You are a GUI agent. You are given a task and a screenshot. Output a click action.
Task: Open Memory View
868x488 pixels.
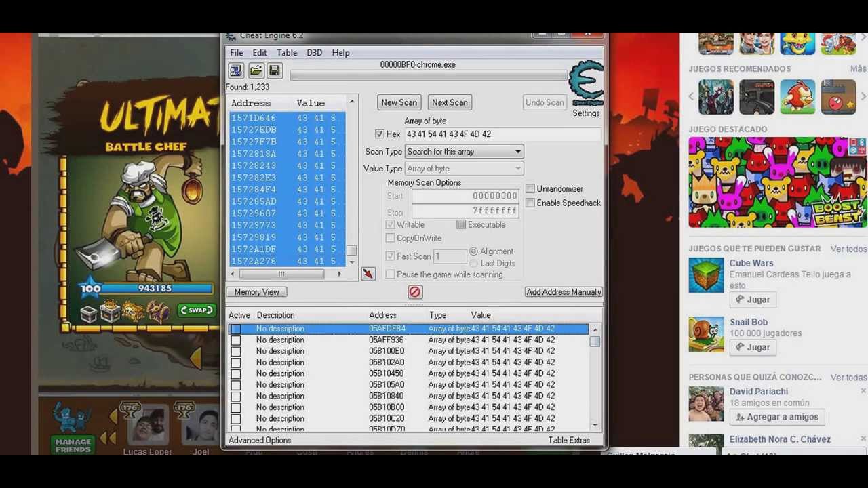256,292
